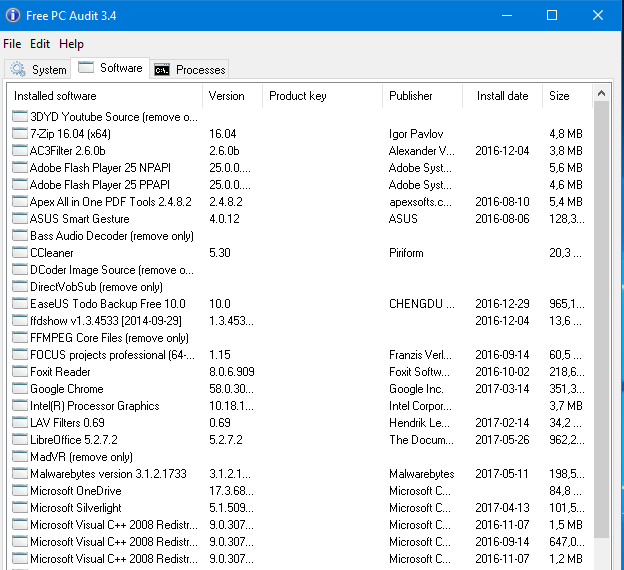Sort by Installed software column header
The width and height of the screenshot is (624, 570).
coord(104,96)
